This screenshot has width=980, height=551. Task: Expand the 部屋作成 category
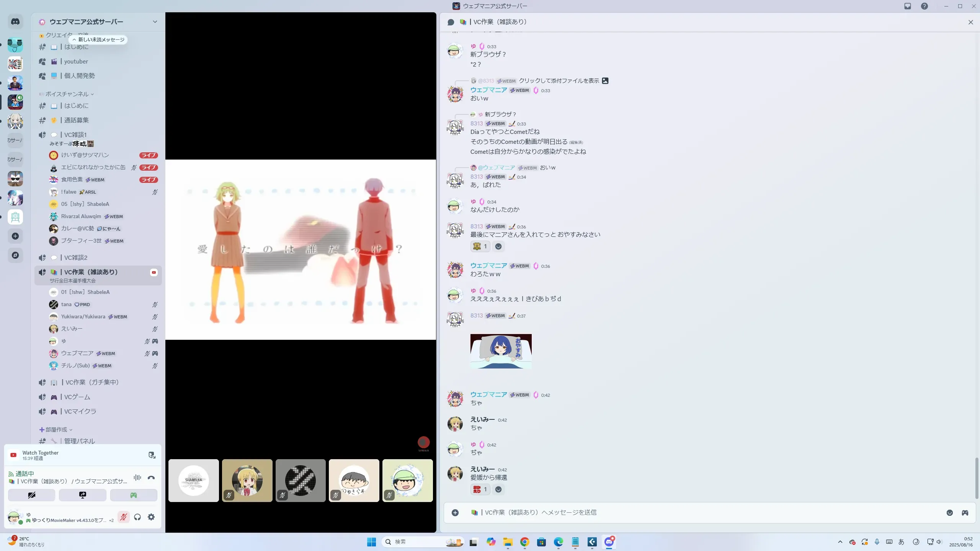coord(56,430)
